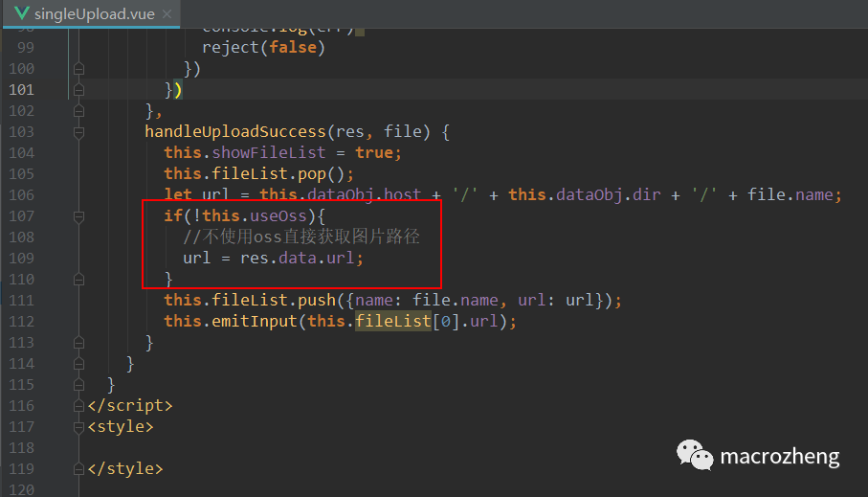Toggle fold marker beside closing style tag

point(78,468)
